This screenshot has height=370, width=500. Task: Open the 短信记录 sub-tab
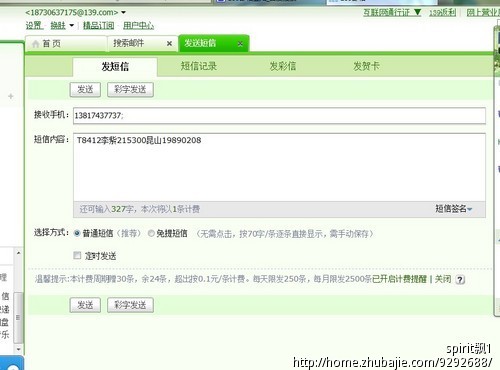(199, 66)
